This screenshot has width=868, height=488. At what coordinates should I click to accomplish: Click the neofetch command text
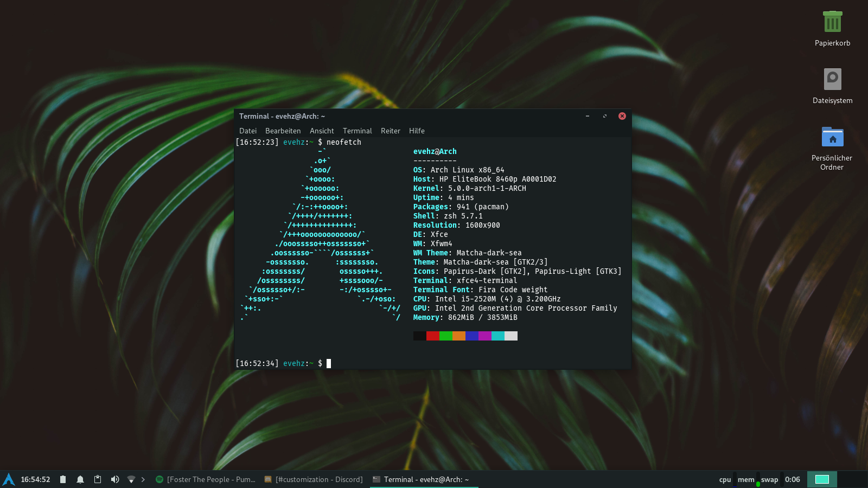(x=344, y=142)
